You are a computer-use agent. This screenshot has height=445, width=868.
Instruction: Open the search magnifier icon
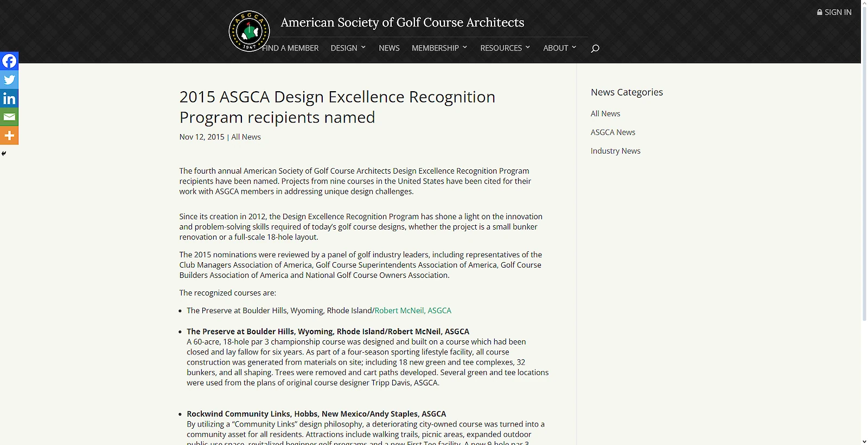point(595,48)
